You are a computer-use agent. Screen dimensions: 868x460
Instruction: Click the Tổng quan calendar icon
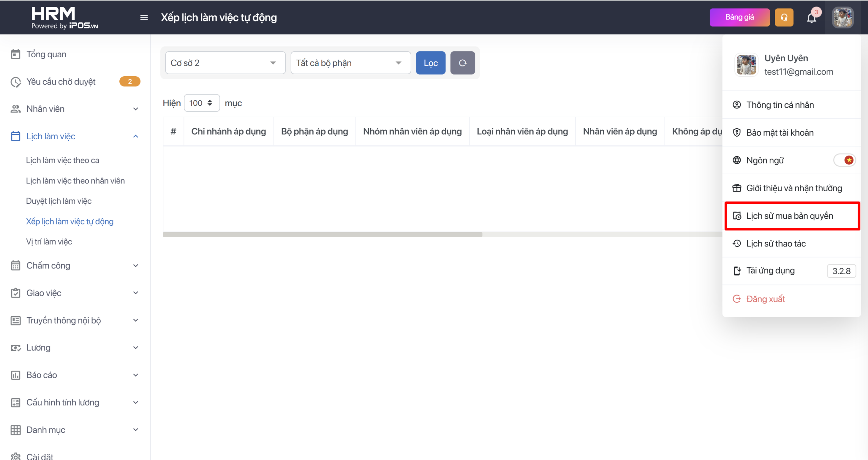16,54
